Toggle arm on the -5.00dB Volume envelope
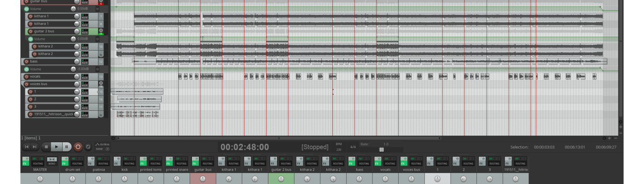 click(26, 69)
